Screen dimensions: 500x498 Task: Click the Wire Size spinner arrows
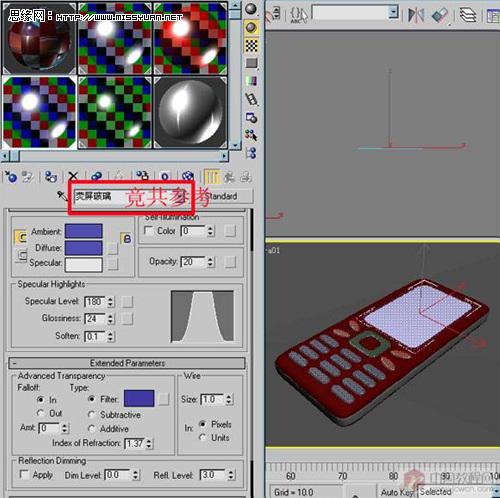(229, 399)
